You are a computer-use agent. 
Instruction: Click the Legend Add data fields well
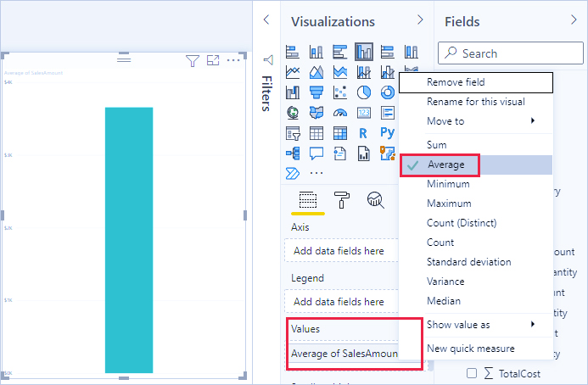(341, 302)
